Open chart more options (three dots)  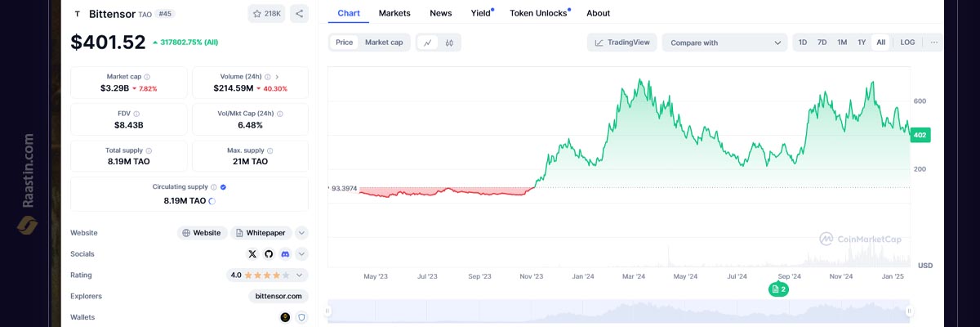coord(934,43)
